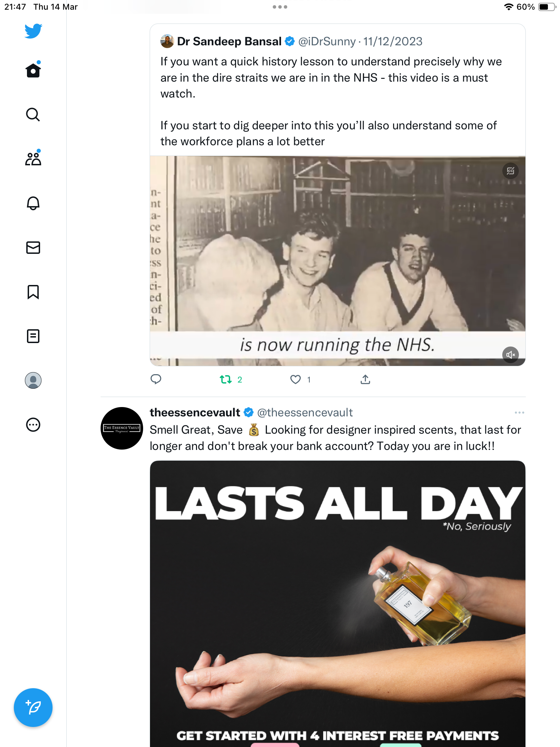Image resolution: width=560 pixels, height=747 pixels.
Task: Open Bookmarks icon in sidebar
Action: 33,292
